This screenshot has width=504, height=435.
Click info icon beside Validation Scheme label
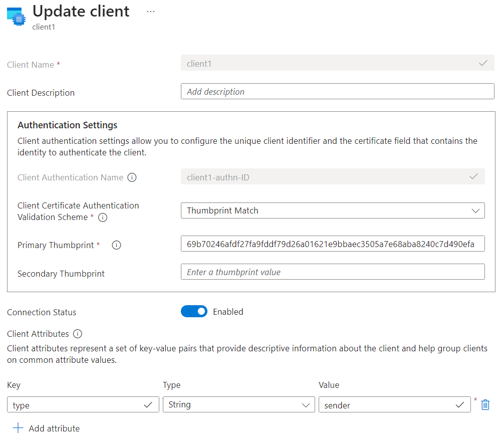(103, 217)
